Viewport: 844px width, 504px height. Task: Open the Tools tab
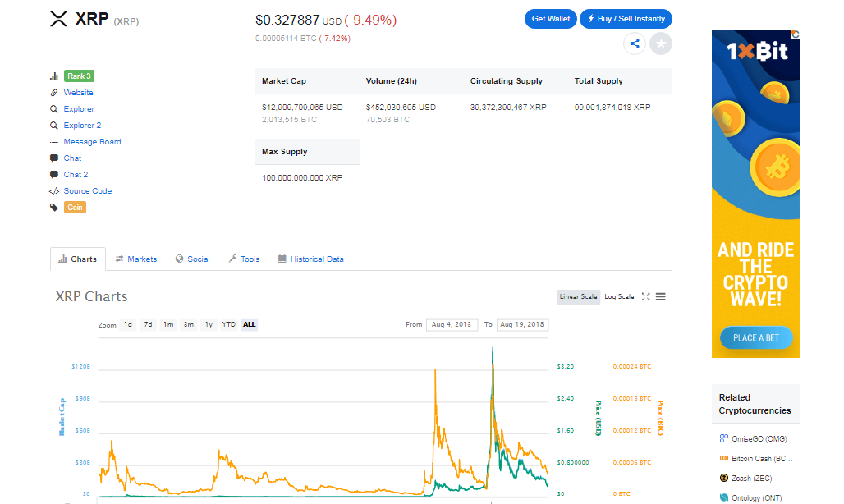(x=245, y=259)
